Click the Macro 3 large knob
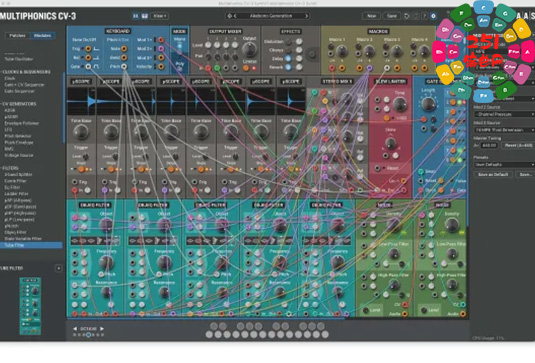This screenshot has width=535, height=363. [x=397, y=51]
